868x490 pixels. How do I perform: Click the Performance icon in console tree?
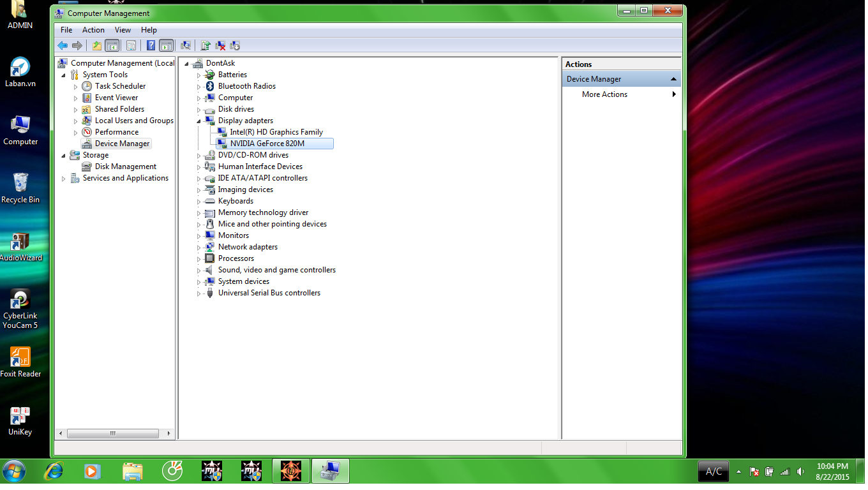[x=87, y=132]
